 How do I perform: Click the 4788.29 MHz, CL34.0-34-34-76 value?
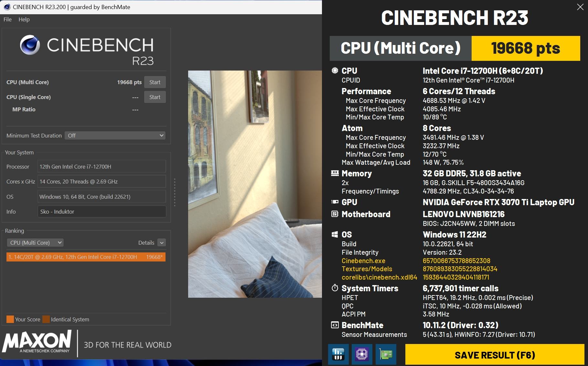coord(468,191)
